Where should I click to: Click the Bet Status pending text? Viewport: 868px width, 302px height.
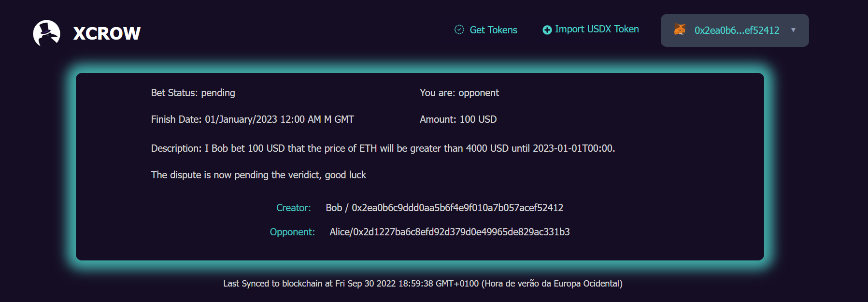point(193,93)
